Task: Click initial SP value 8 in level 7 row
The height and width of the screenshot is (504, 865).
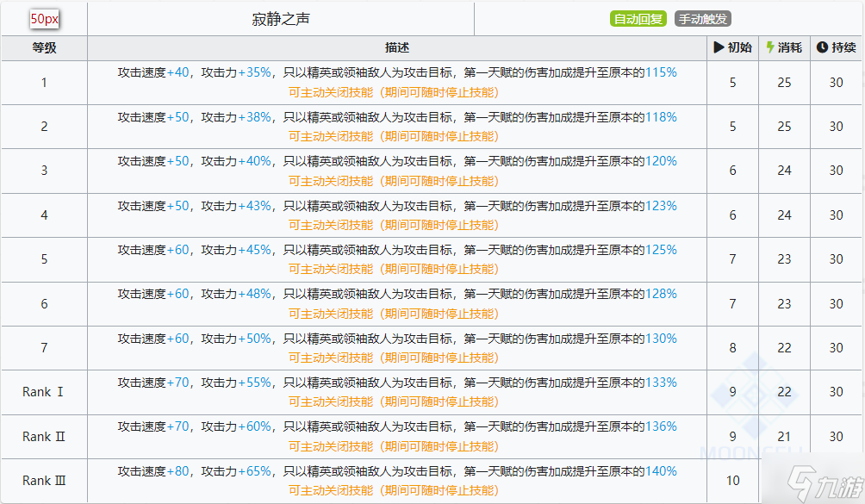Action: 732,348
